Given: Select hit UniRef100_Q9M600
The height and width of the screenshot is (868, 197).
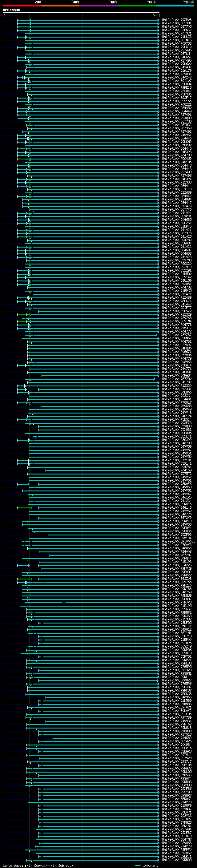Looking at the screenshot, I should pos(177,64).
